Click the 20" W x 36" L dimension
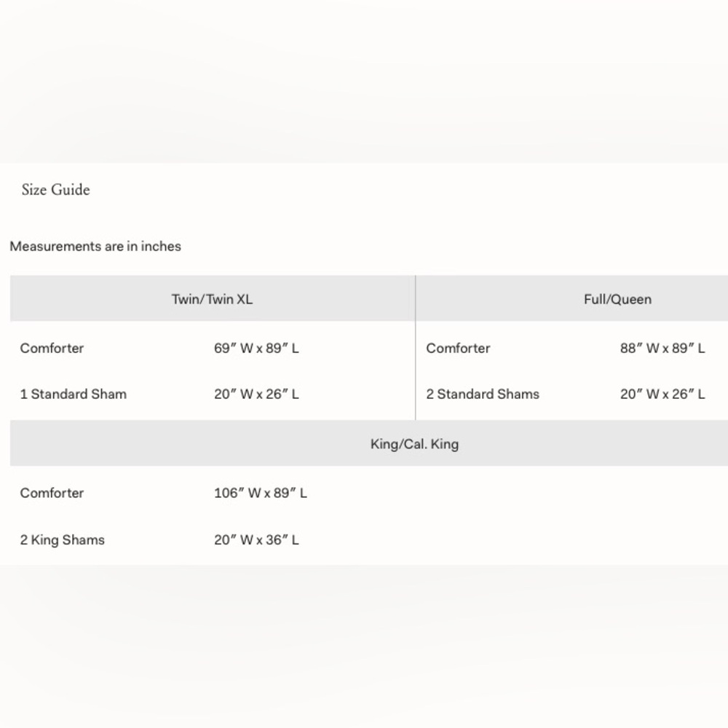 click(256, 539)
